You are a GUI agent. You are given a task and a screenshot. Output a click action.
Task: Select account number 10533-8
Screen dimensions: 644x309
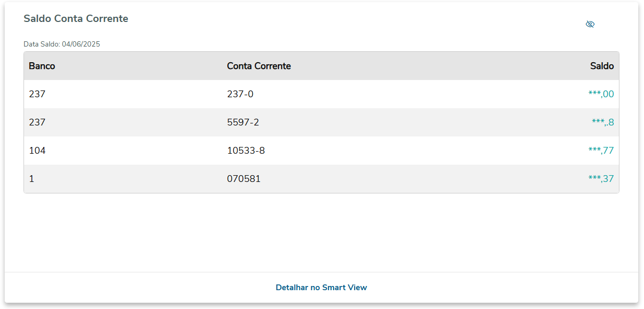[x=246, y=151]
